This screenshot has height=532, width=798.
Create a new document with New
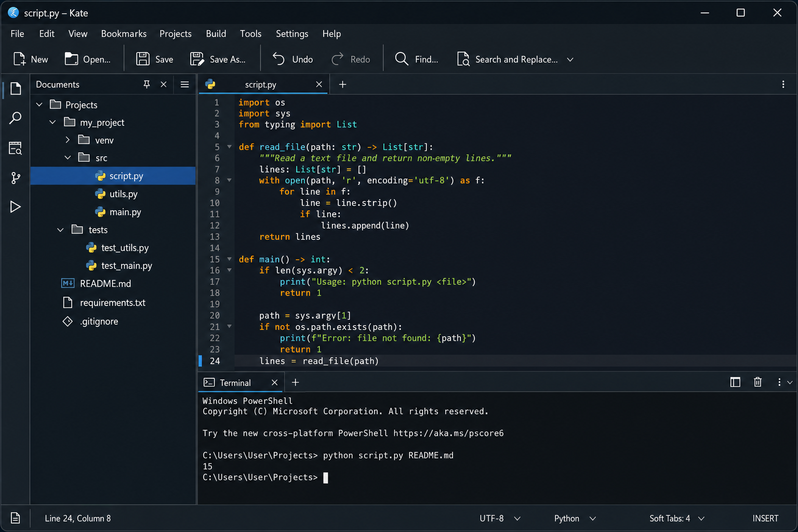point(31,59)
